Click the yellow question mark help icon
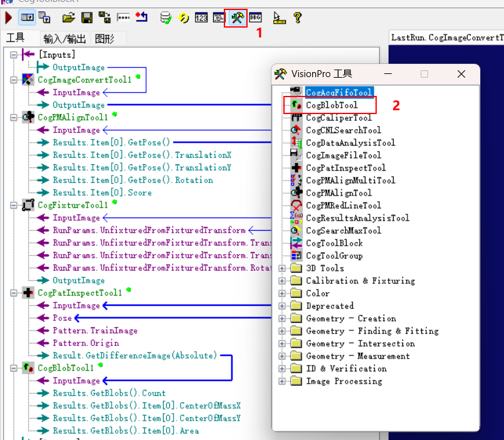Image resolution: width=504 pixels, height=440 pixels. click(298, 18)
